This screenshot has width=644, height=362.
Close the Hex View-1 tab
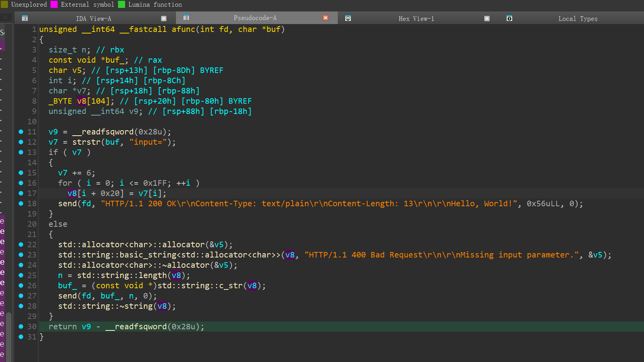[x=487, y=18]
